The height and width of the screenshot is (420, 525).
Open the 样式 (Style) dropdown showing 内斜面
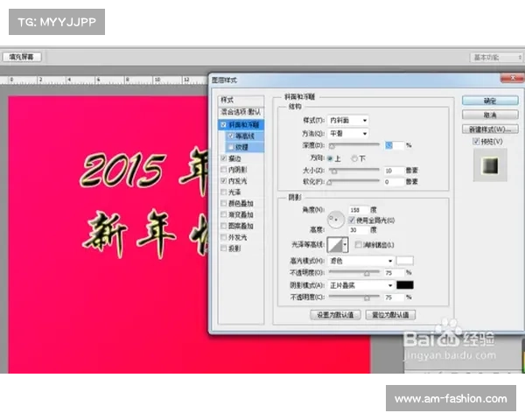click(350, 120)
